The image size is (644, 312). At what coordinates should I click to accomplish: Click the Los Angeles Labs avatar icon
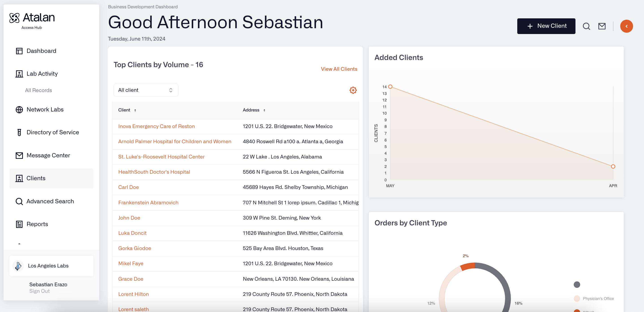[18, 266]
